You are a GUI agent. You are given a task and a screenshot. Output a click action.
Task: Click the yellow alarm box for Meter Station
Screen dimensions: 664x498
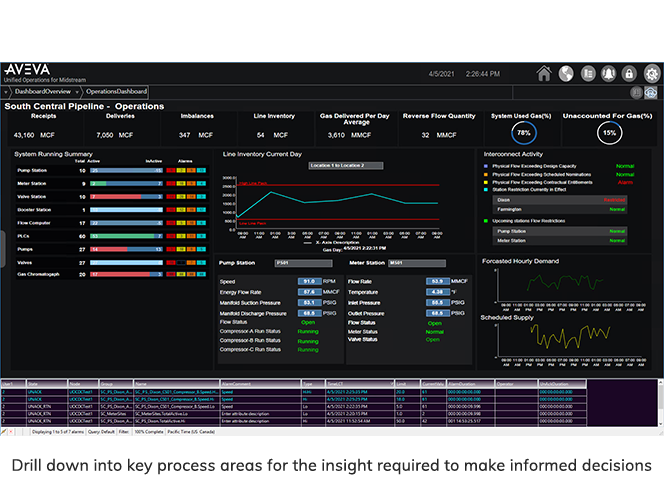click(x=181, y=183)
